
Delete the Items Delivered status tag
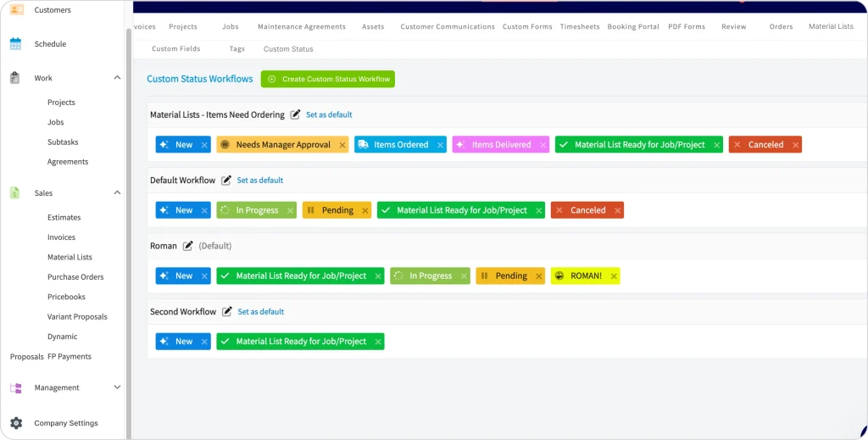pos(543,145)
